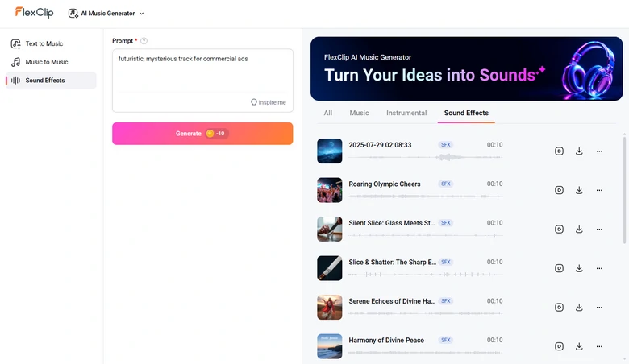
Task: Click the sound list vertical scrollbar
Action: click(624, 190)
